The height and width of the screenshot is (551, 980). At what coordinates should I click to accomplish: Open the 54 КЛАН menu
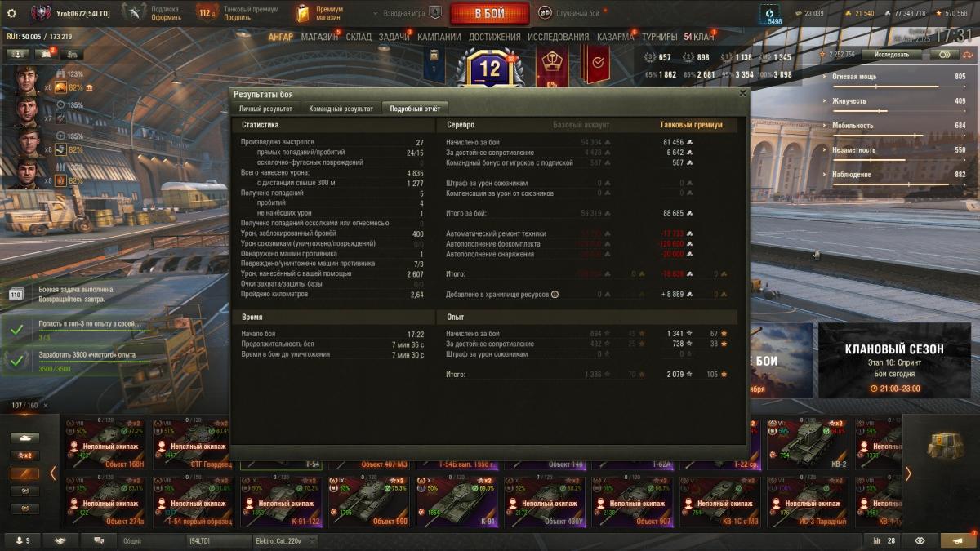click(x=698, y=37)
